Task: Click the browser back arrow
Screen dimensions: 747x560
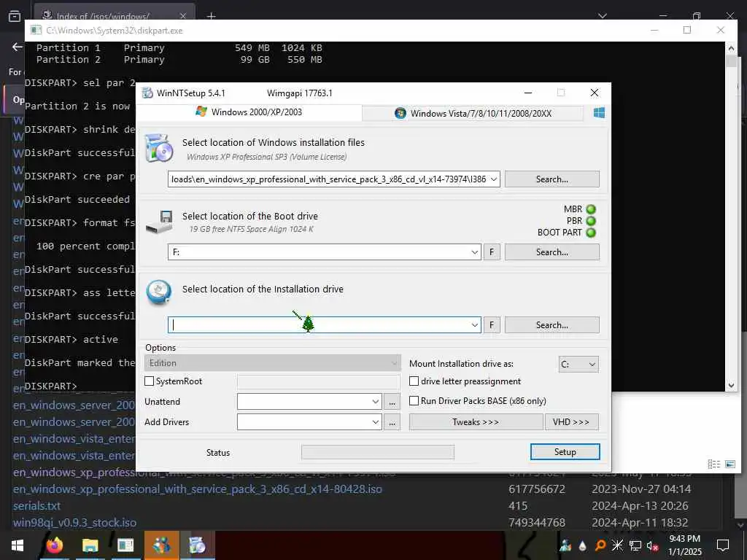Action: 18,47
